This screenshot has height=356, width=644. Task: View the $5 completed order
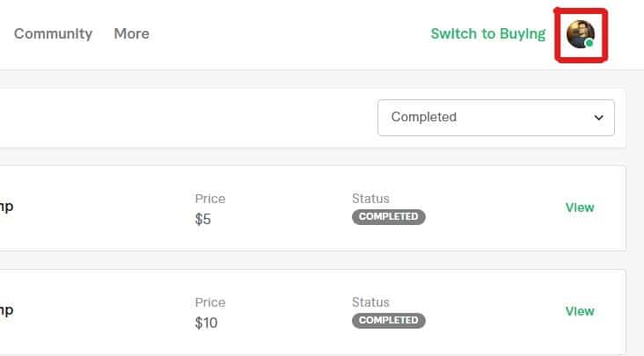[580, 207]
